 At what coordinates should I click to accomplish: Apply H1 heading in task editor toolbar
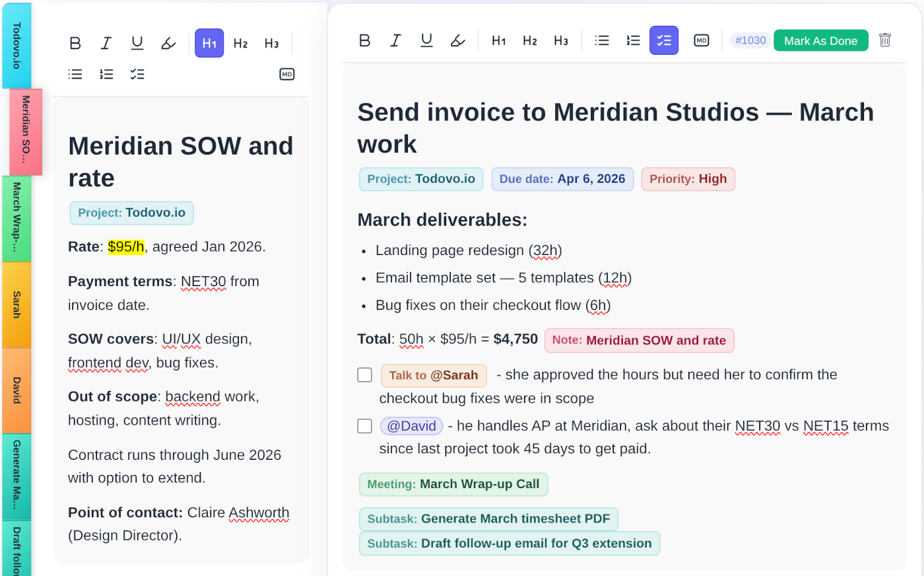[499, 40]
